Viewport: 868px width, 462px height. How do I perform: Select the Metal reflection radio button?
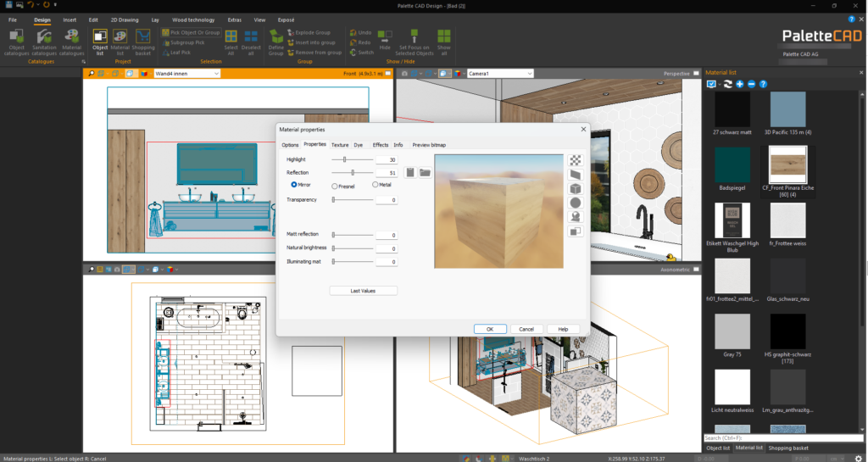coord(376,185)
